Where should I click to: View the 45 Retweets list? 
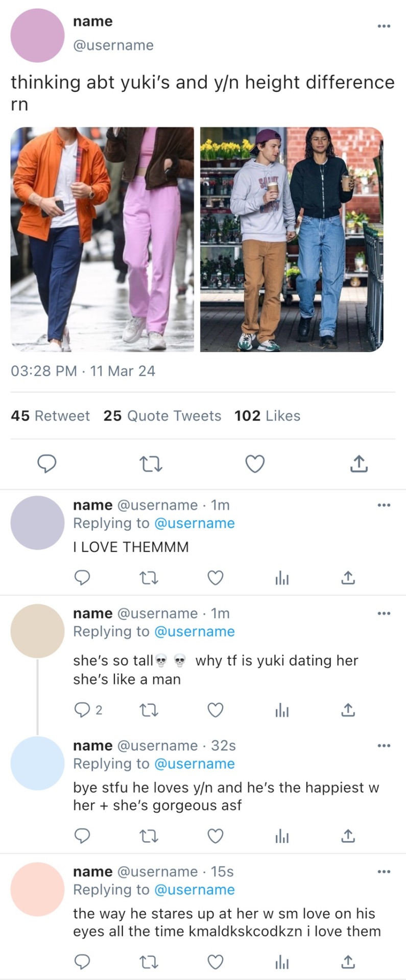50,416
